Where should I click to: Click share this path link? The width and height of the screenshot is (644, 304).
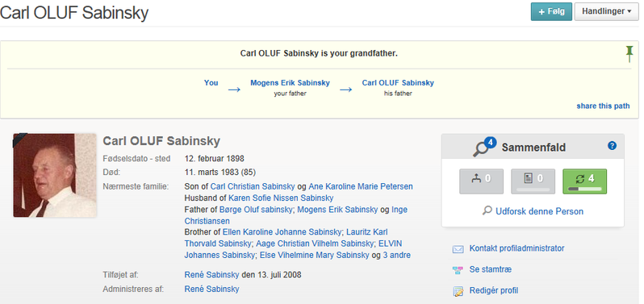click(603, 106)
